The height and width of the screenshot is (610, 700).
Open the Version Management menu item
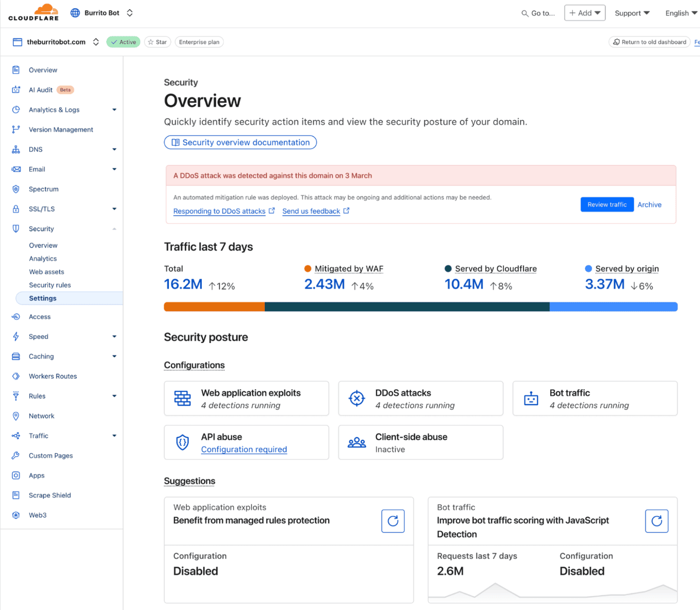[61, 129]
